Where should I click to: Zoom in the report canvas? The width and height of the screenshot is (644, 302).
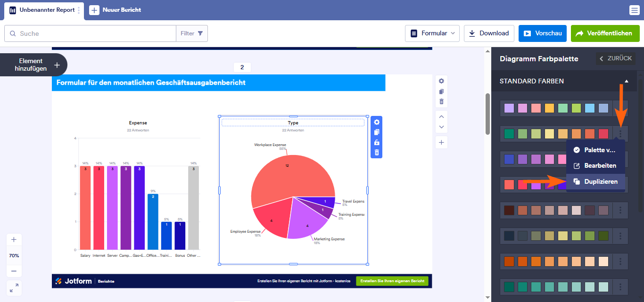coord(14,239)
